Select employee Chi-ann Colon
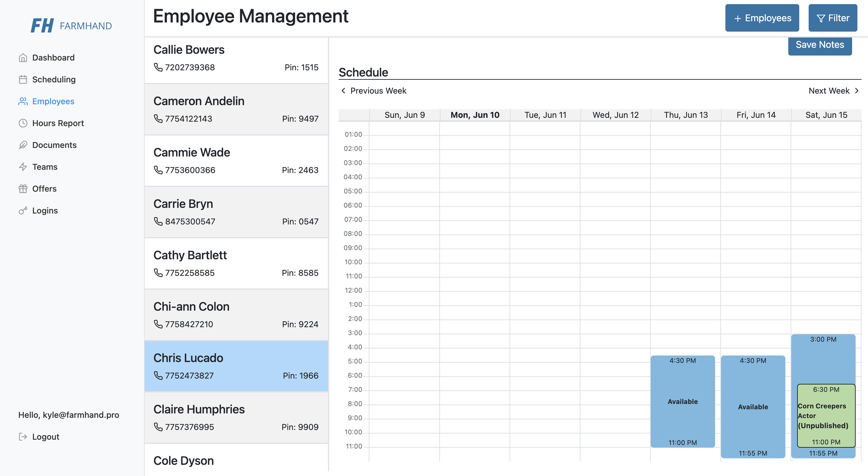The image size is (868, 476). point(236,315)
